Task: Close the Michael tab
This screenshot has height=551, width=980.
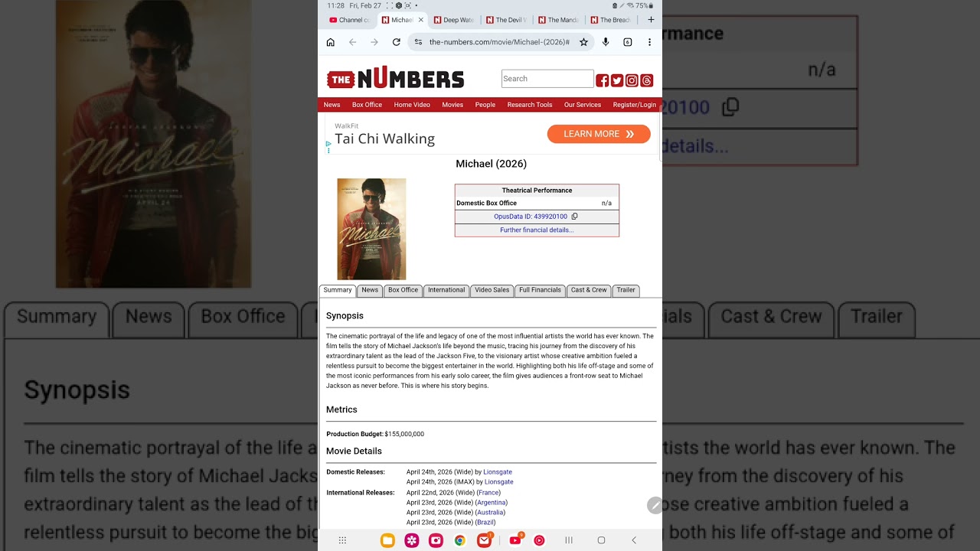Action: click(x=420, y=20)
